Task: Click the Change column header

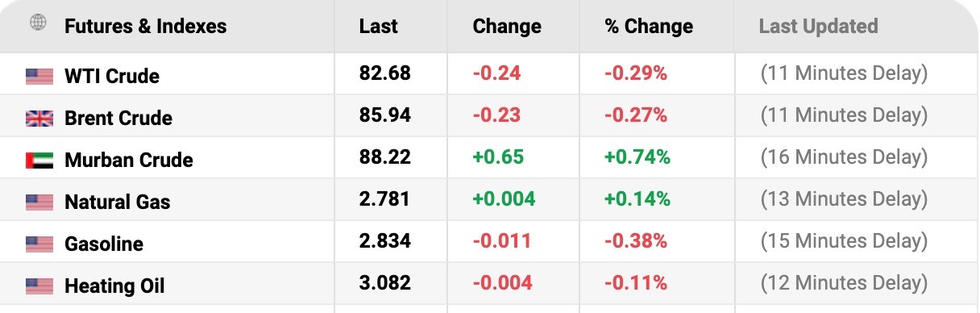Action: click(x=509, y=27)
